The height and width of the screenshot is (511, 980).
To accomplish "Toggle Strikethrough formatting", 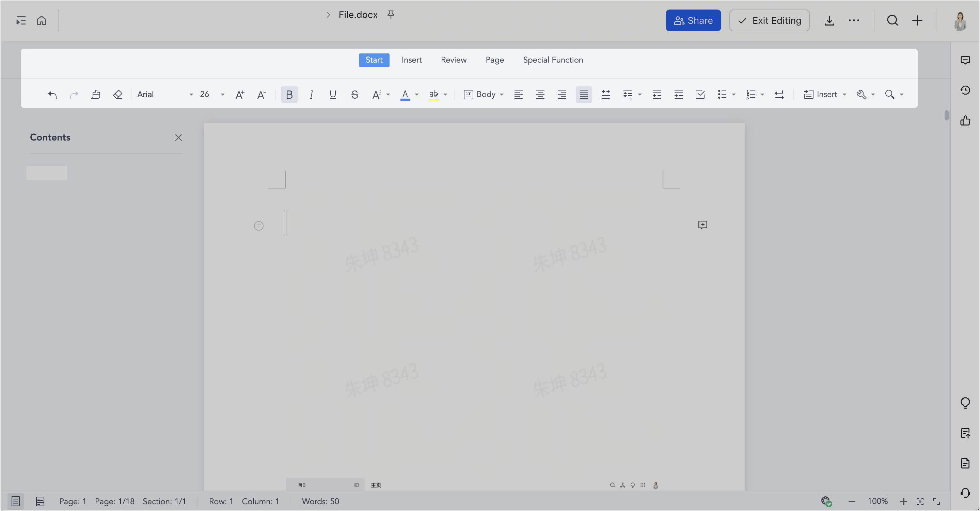I will (354, 94).
